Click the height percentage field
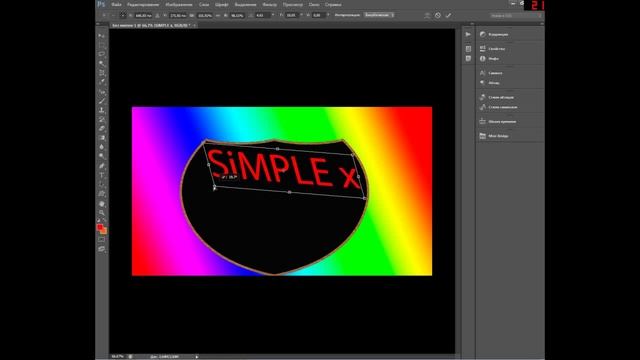 click(x=237, y=16)
